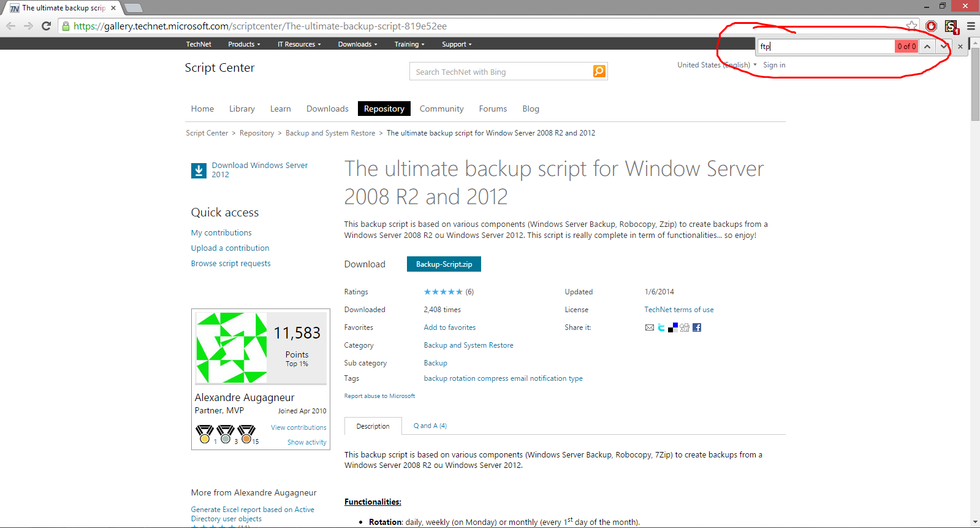Expand the Support dropdown menu
Screen dimensions: 980x528
[457, 44]
